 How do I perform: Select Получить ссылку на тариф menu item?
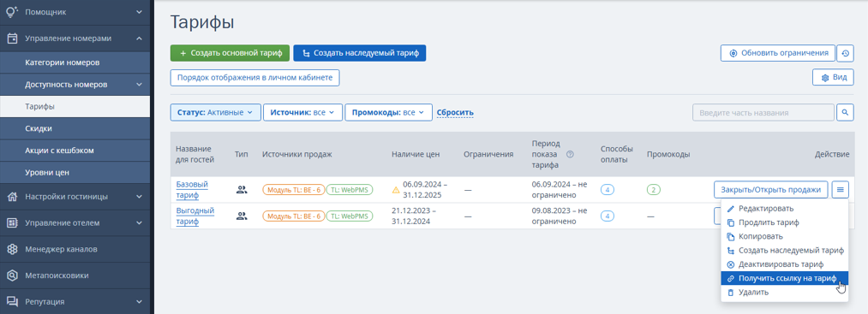tap(784, 278)
